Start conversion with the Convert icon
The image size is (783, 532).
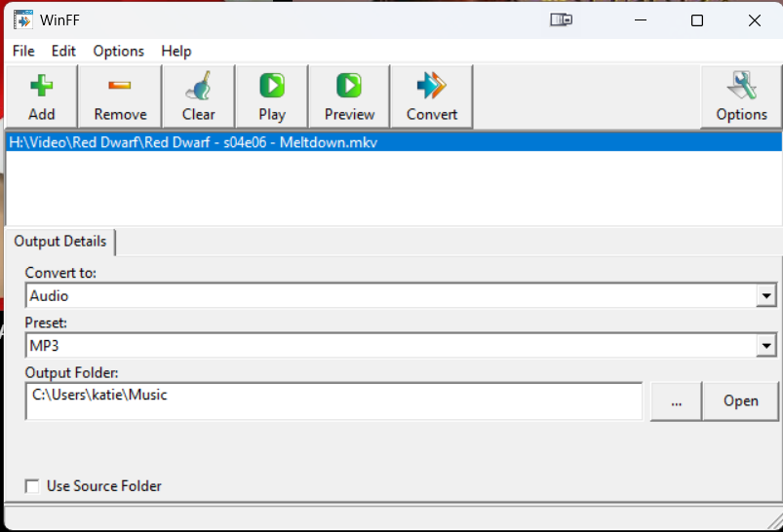[431, 87]
